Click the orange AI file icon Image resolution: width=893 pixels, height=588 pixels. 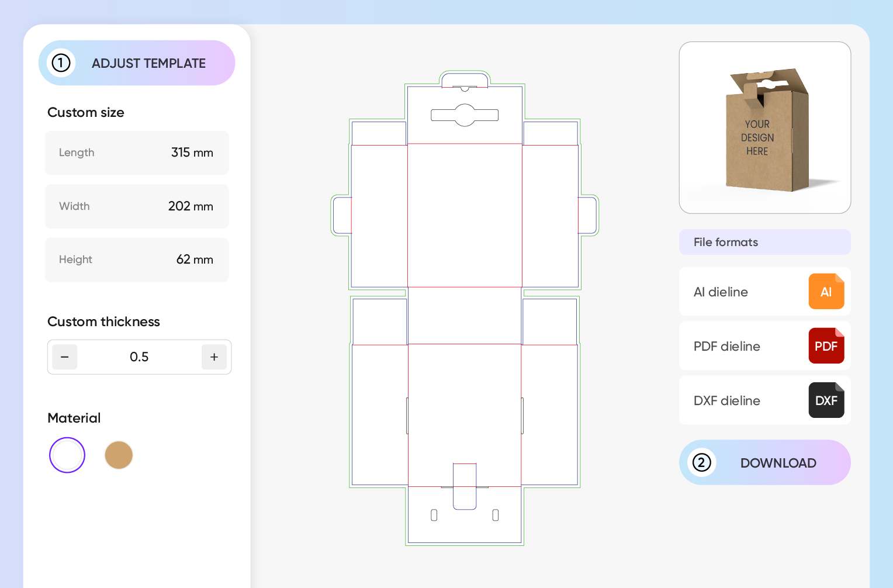click(826, 291)
